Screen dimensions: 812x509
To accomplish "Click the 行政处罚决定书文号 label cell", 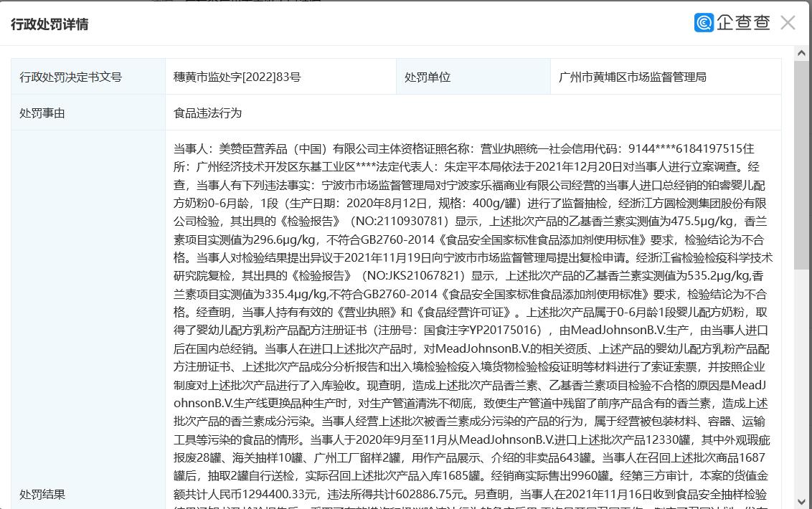I will [x=88, y=77].
